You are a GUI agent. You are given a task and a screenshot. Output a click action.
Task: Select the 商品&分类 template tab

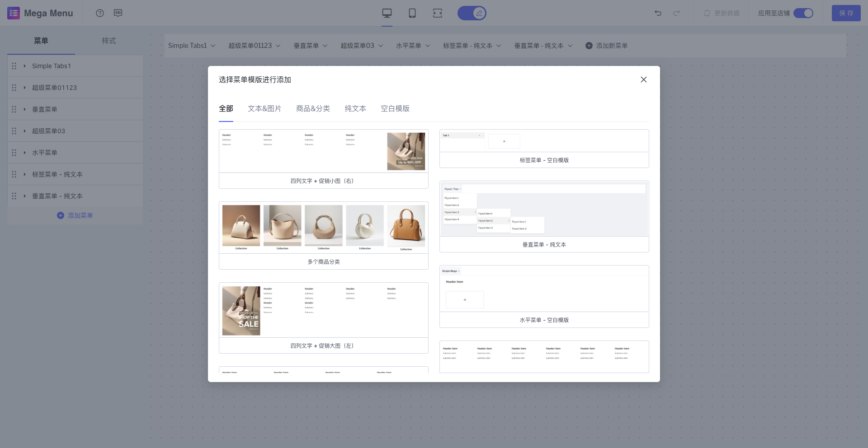click(313, 108)
